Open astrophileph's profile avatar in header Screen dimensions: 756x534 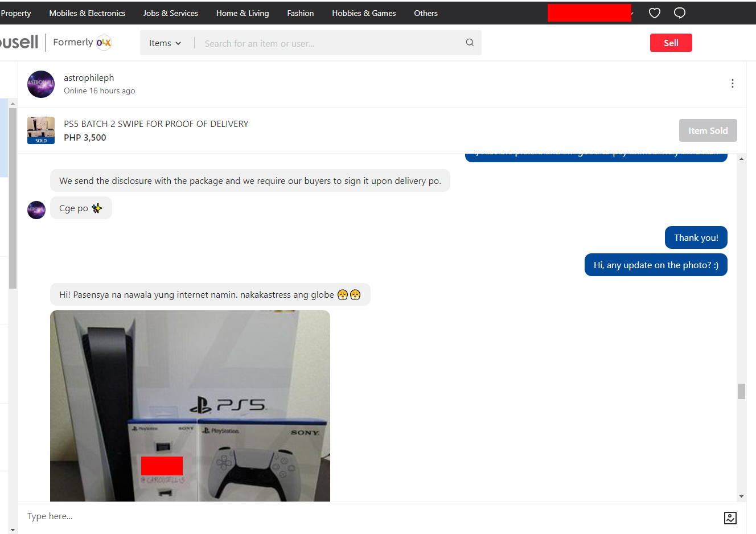41,84
